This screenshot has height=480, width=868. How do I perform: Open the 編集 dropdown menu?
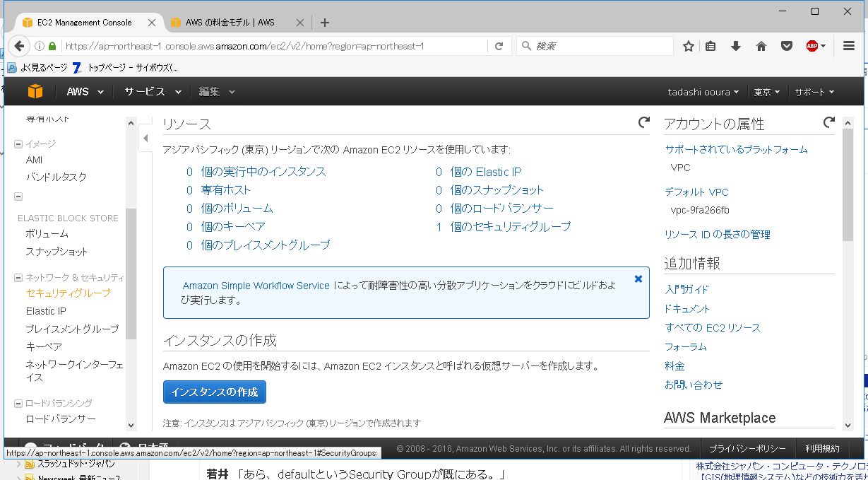point(217,92)
